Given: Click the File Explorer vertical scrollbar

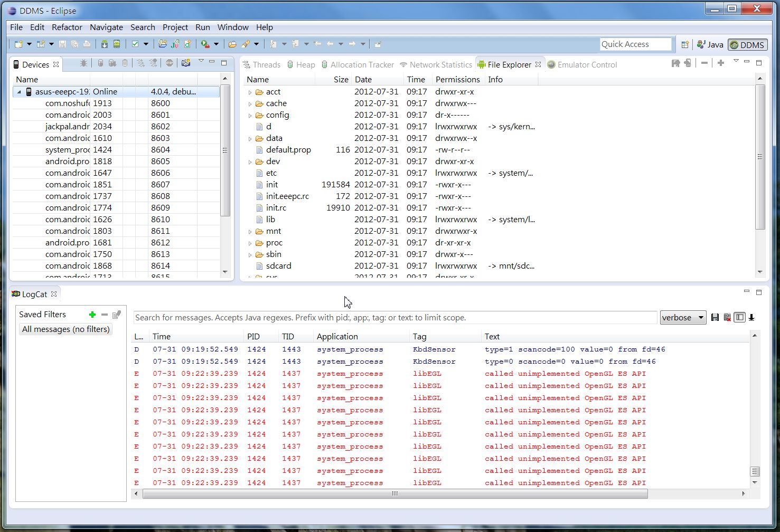Looking at the screenshot, I should click(760, 157).
